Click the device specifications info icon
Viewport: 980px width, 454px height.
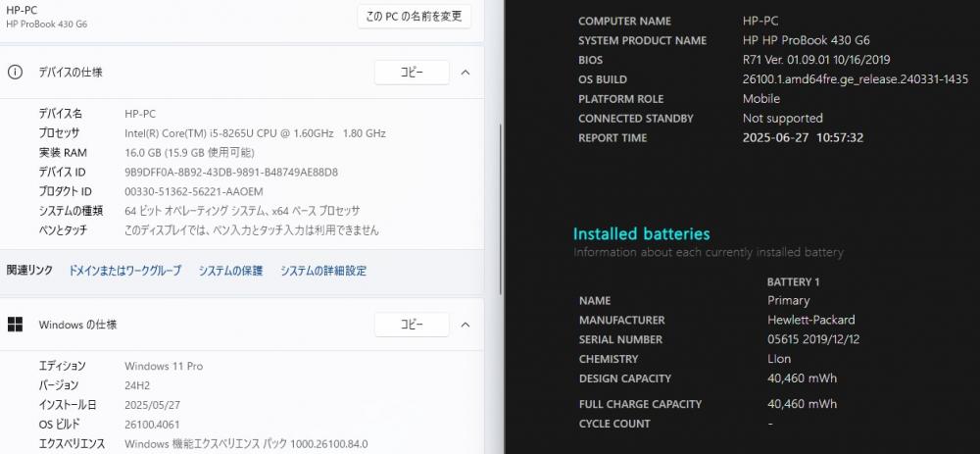coord(15,73)
